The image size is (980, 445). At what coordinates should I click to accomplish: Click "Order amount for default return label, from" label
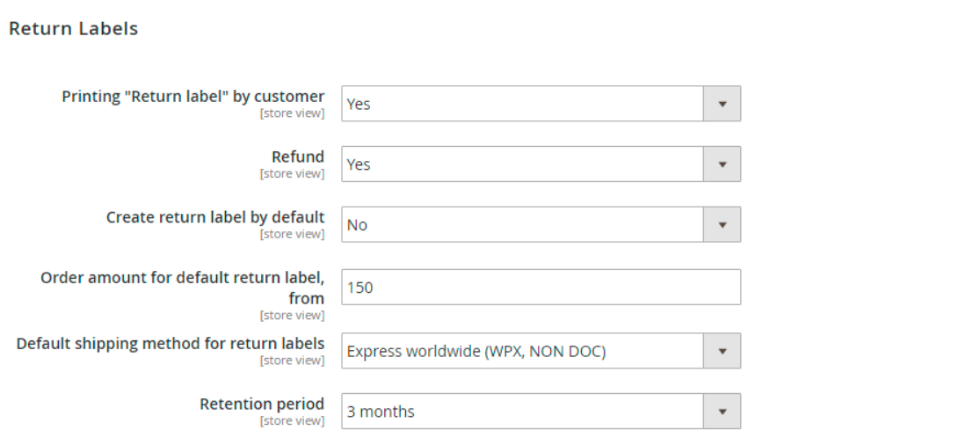pyautogui.click(x=182, y=278)
